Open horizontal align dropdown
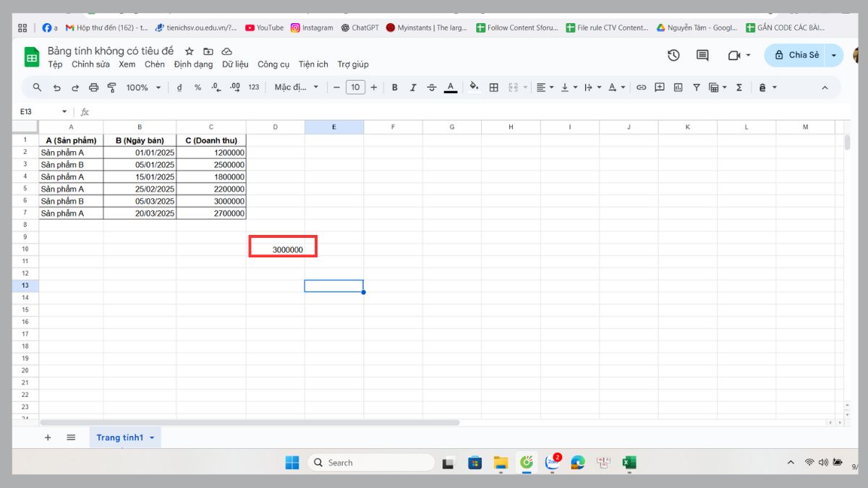Screen dimensions: 868x488 [x=545, y=87]
